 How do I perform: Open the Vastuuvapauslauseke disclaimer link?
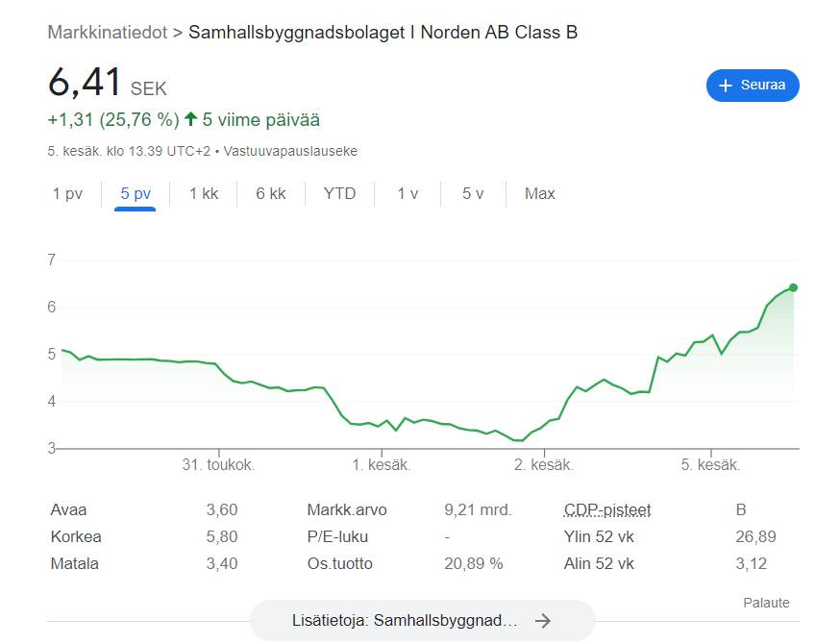[x=290, y=152]
